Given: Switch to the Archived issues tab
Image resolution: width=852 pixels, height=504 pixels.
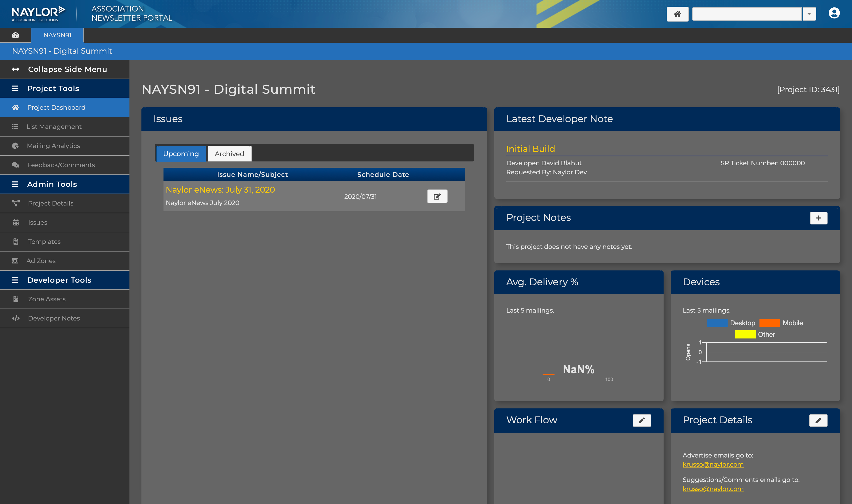Looking at the screenshot, I should pos(229,154).
